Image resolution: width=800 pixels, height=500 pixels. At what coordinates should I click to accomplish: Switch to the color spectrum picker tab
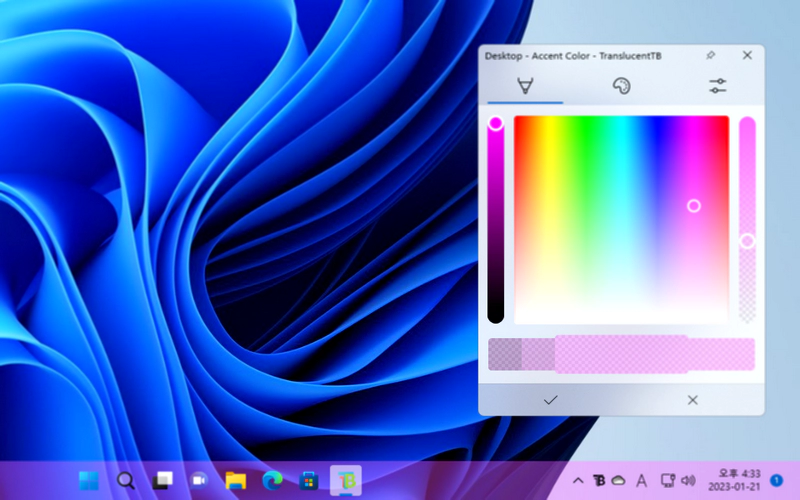tap(525, 87)
